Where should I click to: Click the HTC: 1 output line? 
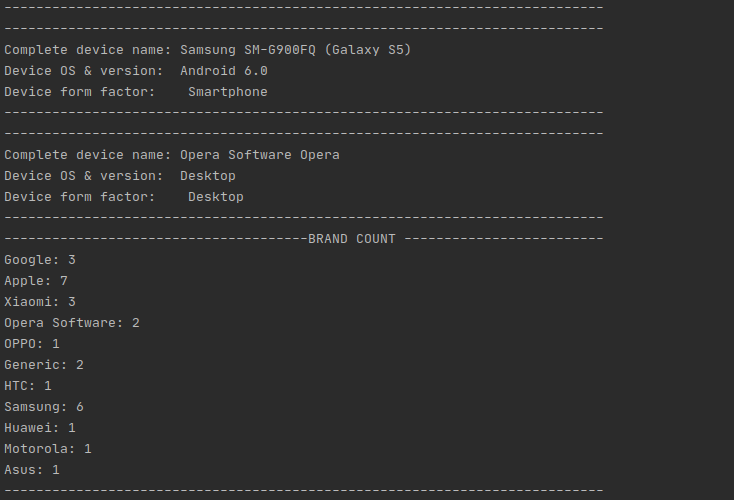[28, 386]
